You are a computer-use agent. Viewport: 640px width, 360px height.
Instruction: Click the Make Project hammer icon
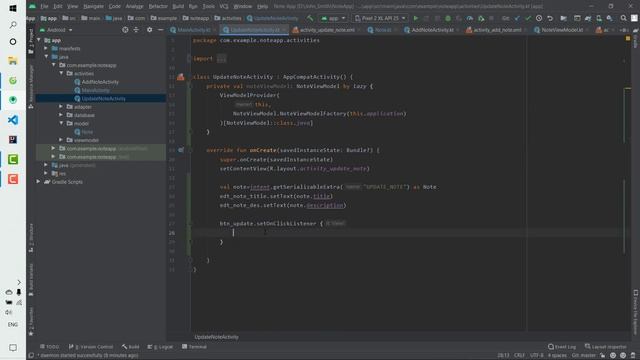[x=310, y=18]
